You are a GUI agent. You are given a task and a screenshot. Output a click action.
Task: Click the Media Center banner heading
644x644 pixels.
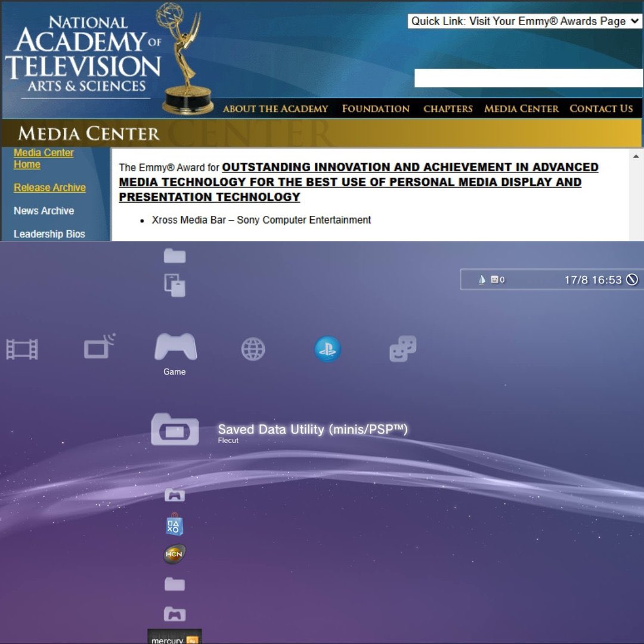click(x=89, y=134)
